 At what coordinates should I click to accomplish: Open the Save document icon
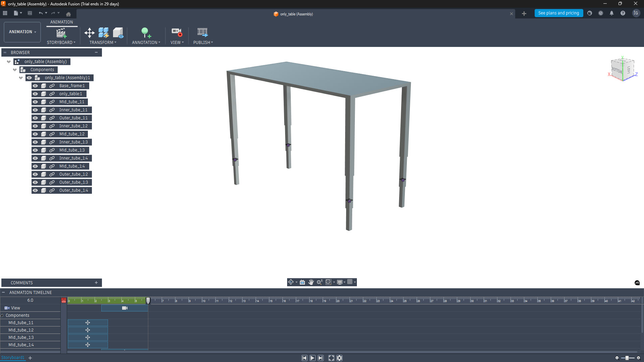tap(30, 13)
